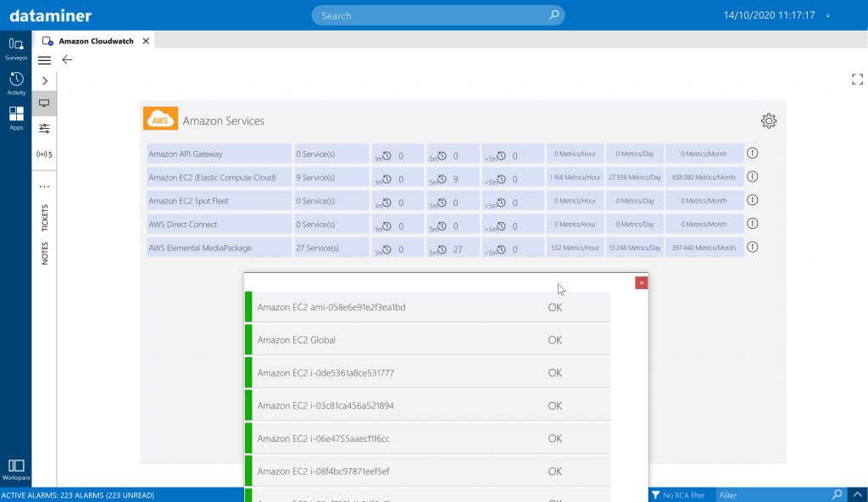Viewport: 868px width, 502px height.
Task: Open the TICKETS side tab
Action: click(x=45, y=218)
